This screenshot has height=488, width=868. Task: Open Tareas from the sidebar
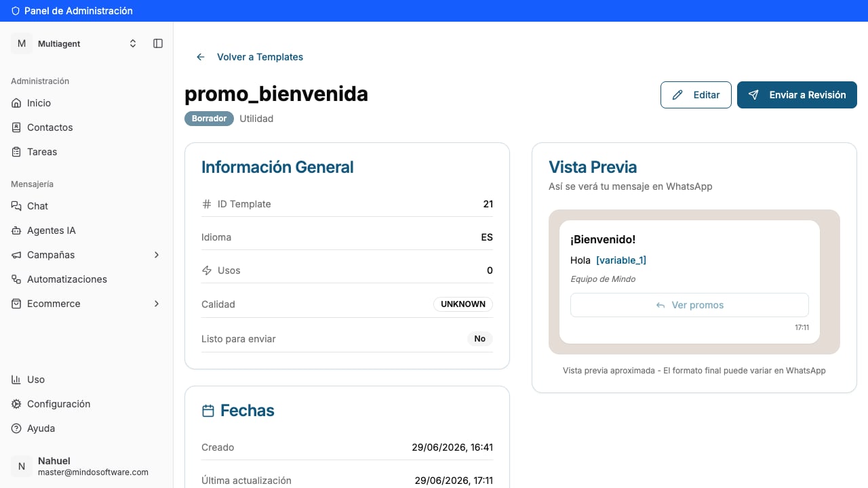[87, 152]
